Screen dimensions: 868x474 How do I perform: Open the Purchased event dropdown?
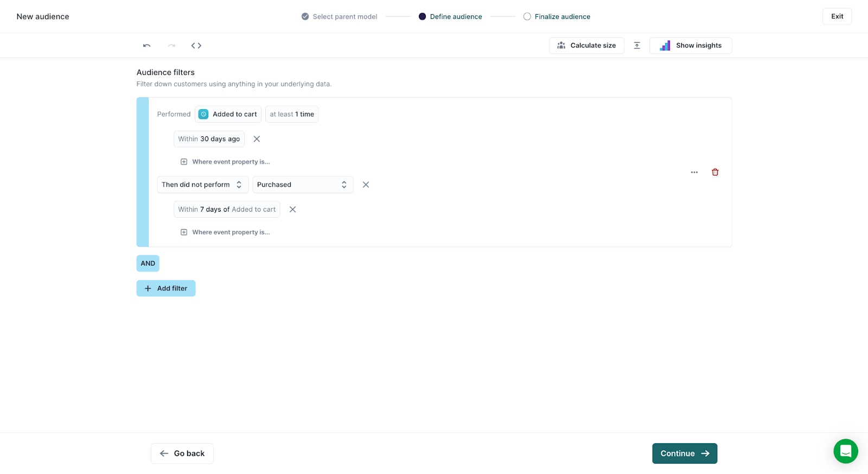[x=302, y=185]
